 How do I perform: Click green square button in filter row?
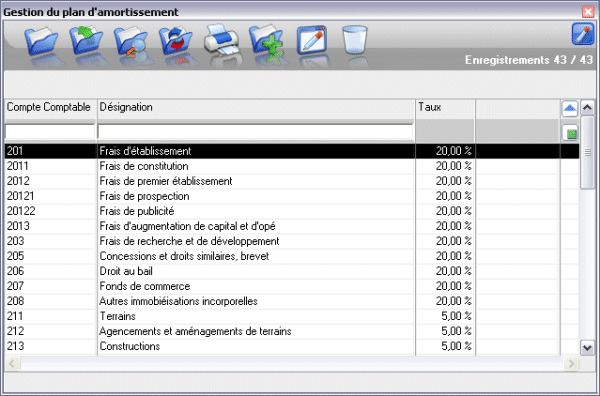[570, 133]
